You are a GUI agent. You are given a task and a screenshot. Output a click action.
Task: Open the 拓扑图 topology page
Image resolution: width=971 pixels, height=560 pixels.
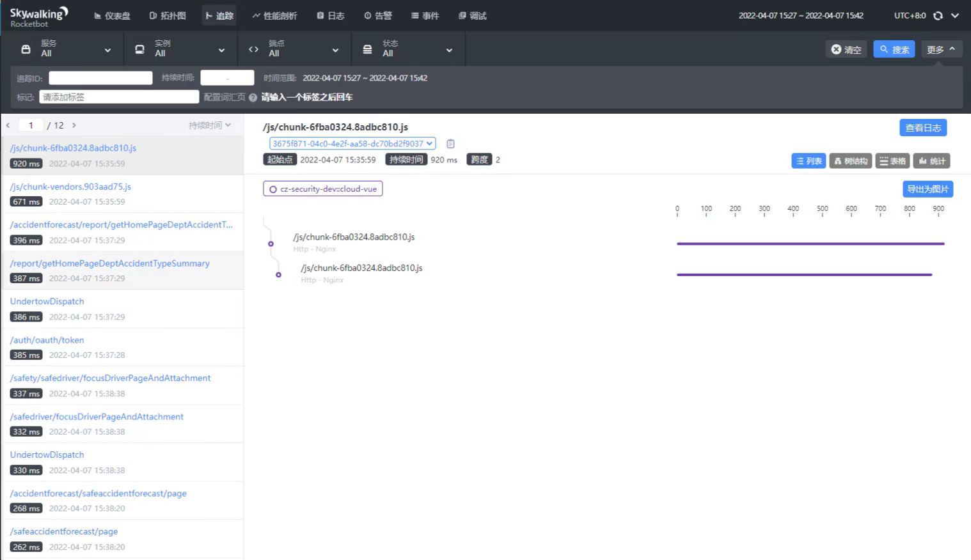168,15
